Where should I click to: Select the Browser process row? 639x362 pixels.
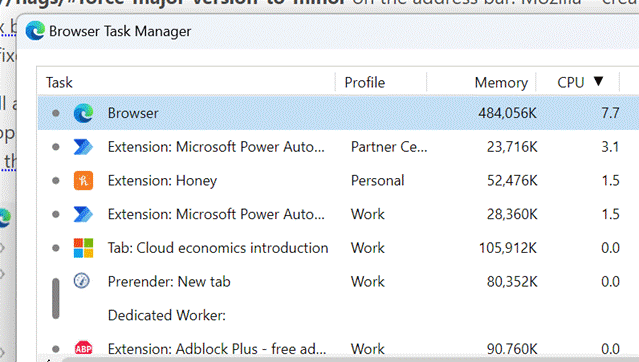338,113
